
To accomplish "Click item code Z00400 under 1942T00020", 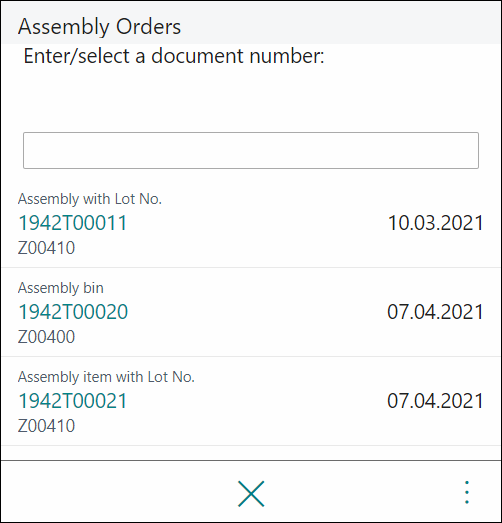I will pyautogui.click(x=46, y=337).
